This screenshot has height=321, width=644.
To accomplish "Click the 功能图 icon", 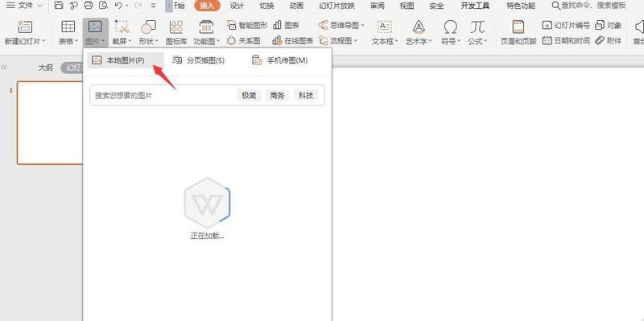I will [206, 27].
